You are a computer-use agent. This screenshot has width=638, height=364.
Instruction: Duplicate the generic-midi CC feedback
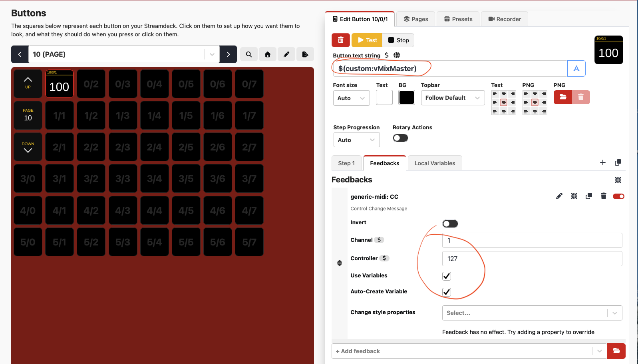tap(588, 196)
